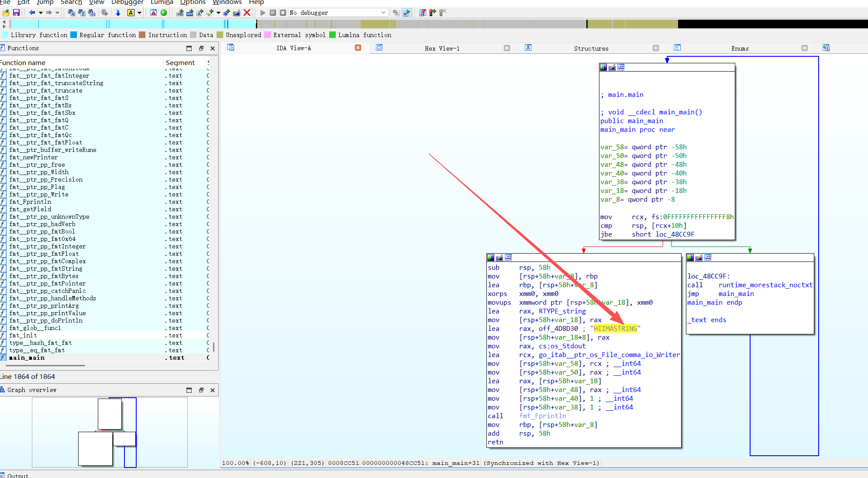Switch to the Hex View-1 tab
This screenshot has height=478, width=868.
442,48
